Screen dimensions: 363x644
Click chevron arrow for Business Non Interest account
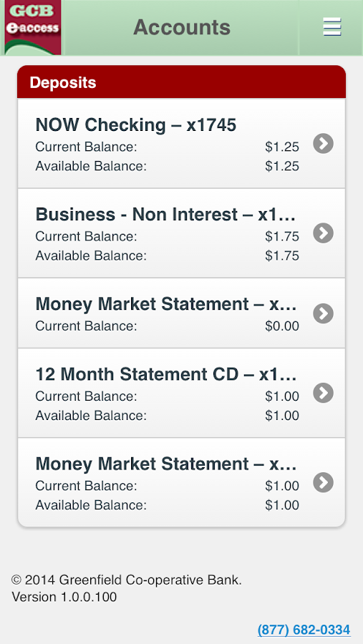[x=323, y=233]
